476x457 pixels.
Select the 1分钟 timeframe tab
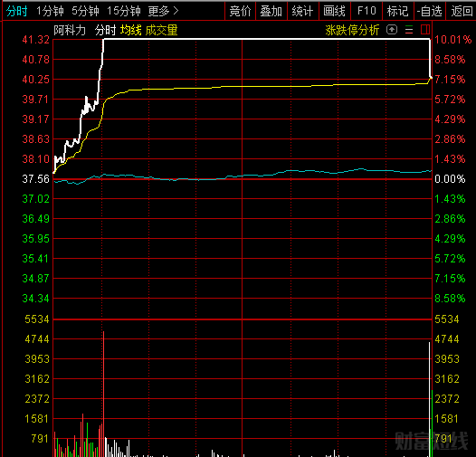[x=50, y=11]
